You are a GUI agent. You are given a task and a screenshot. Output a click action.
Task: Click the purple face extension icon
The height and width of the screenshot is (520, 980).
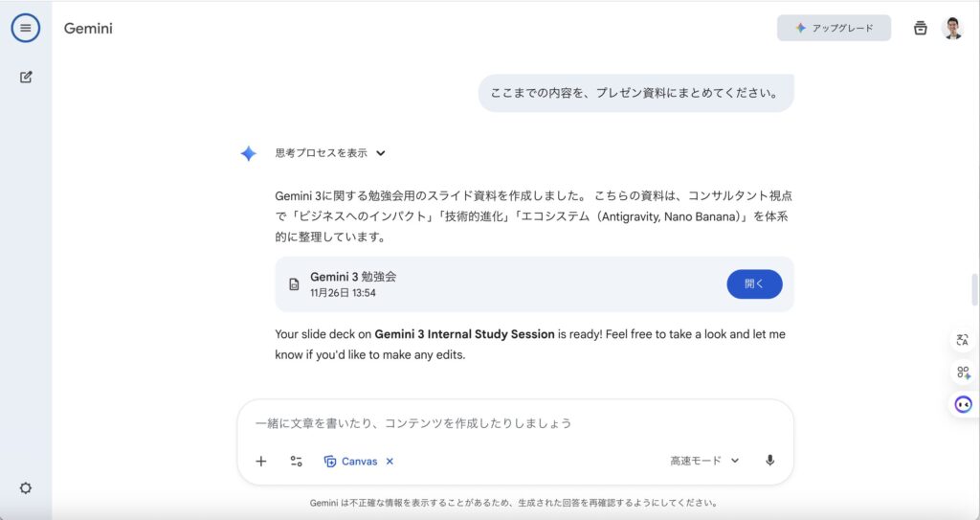click(x=963, y=404)
